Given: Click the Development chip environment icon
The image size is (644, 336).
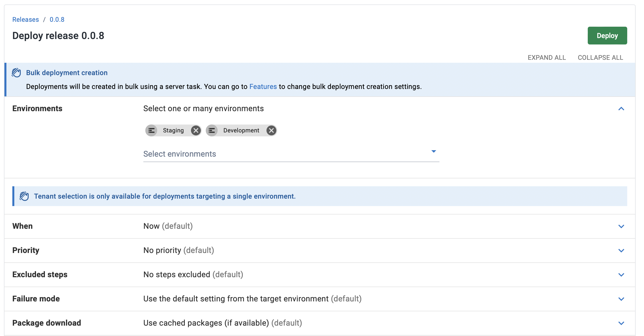Looking at the screenshot, I should pos(212,130).
